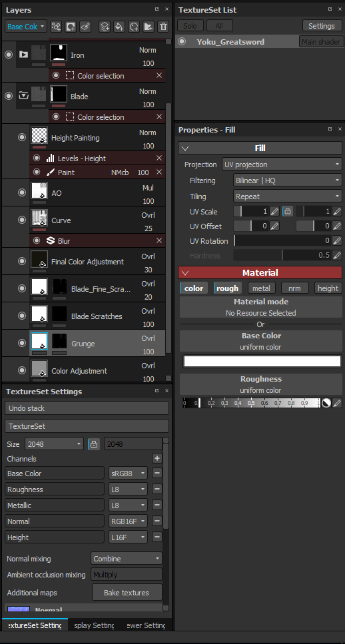The width and height of the screenshot is (345, 644).
Task: Click the add mask icon in Layers toolbar
Action: [x=71, y=27]
